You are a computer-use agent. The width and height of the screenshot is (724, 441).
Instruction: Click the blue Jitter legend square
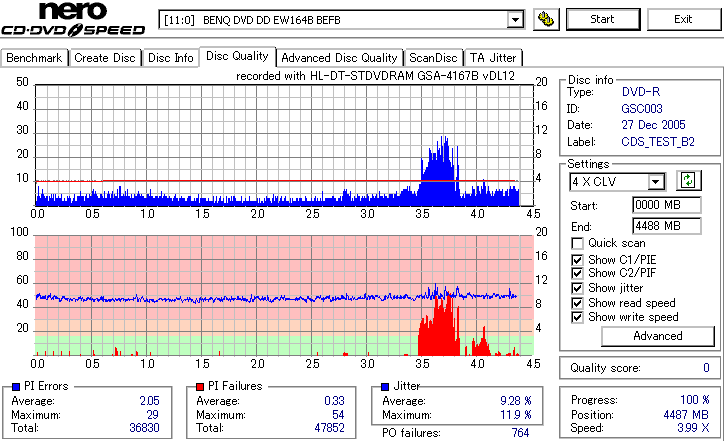click(385, 387)
